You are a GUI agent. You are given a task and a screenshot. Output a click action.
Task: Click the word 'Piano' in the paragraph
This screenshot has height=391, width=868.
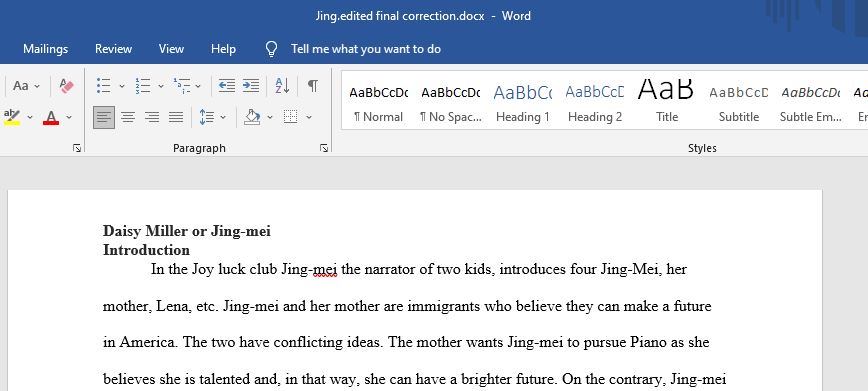click(649, 342)
